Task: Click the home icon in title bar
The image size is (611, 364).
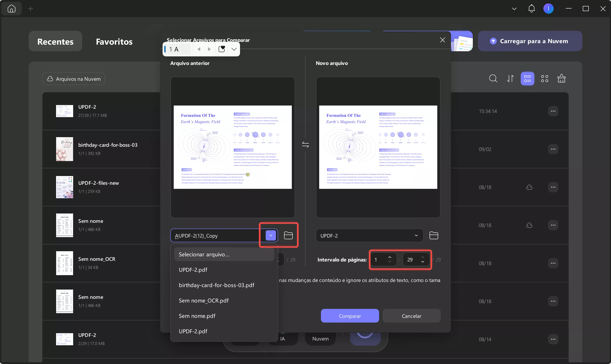Action: (x=11, y=9)
